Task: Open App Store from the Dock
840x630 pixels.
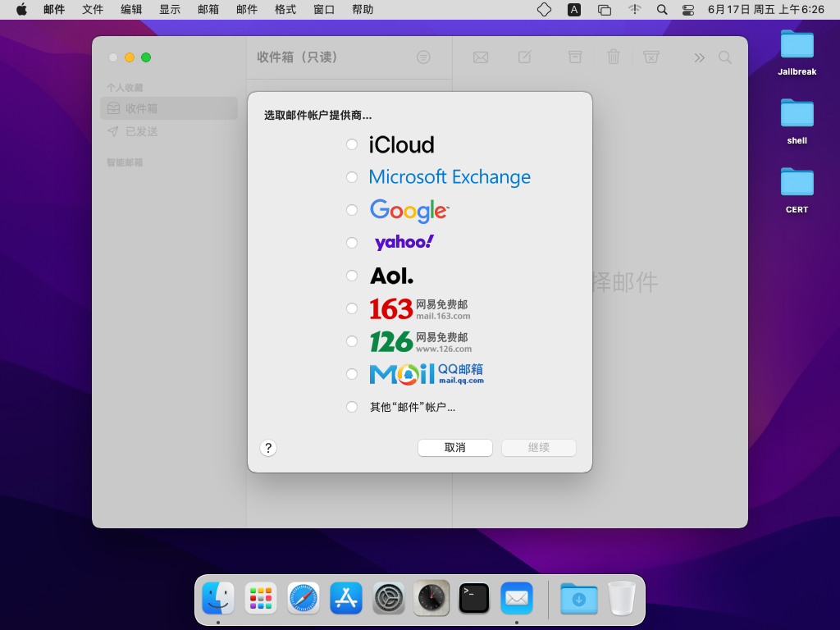Action: point(346,598)
